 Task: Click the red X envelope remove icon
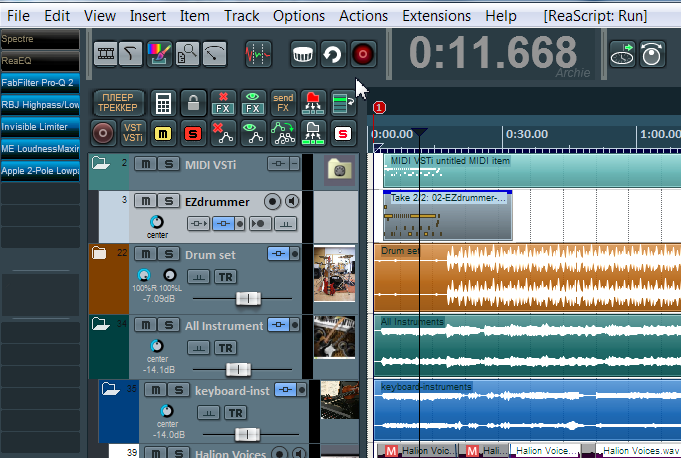[223, 133]
